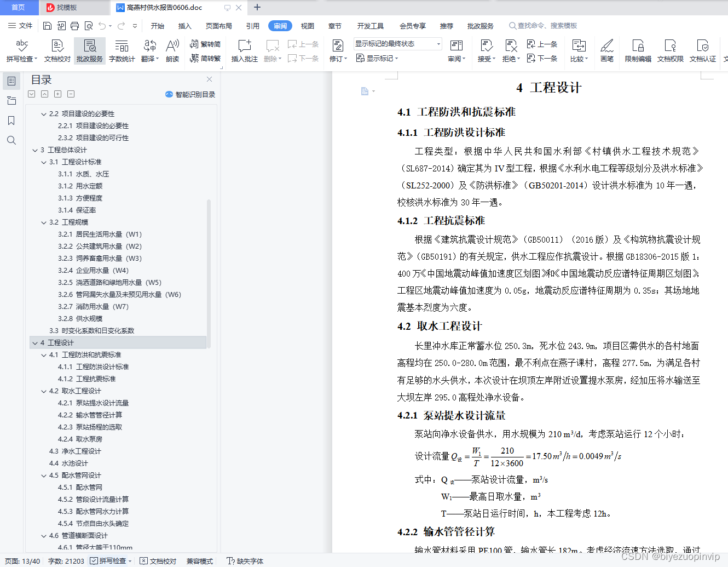Jump to 4.3 净水工程设计 in outline
The width and height of the screenshot is (728, 567).
[75, 451]
